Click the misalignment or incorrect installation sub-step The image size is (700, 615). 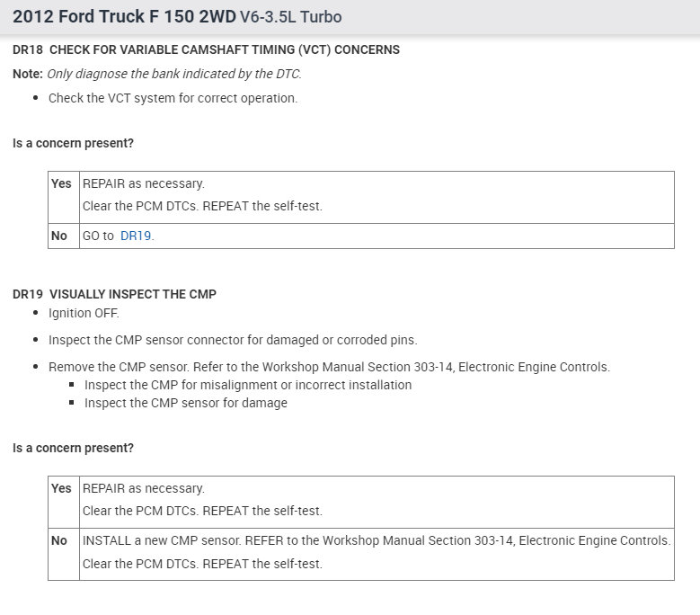(x=248, y=385)
